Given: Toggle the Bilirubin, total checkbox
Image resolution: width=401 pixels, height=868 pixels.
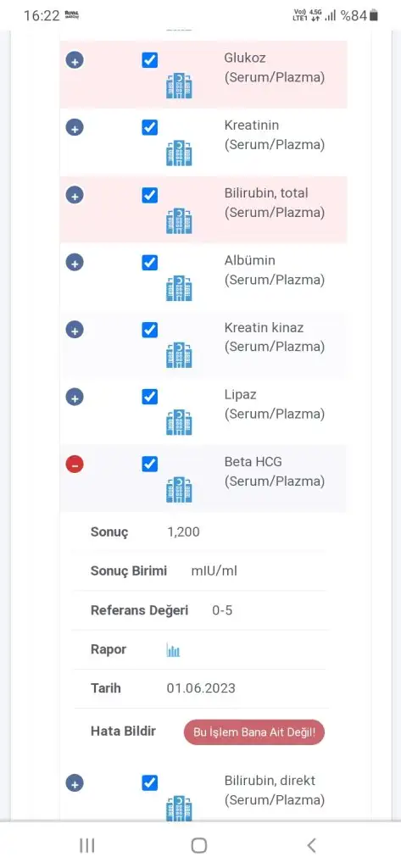Looking at the screenshot, I should (x=149, y=195).
